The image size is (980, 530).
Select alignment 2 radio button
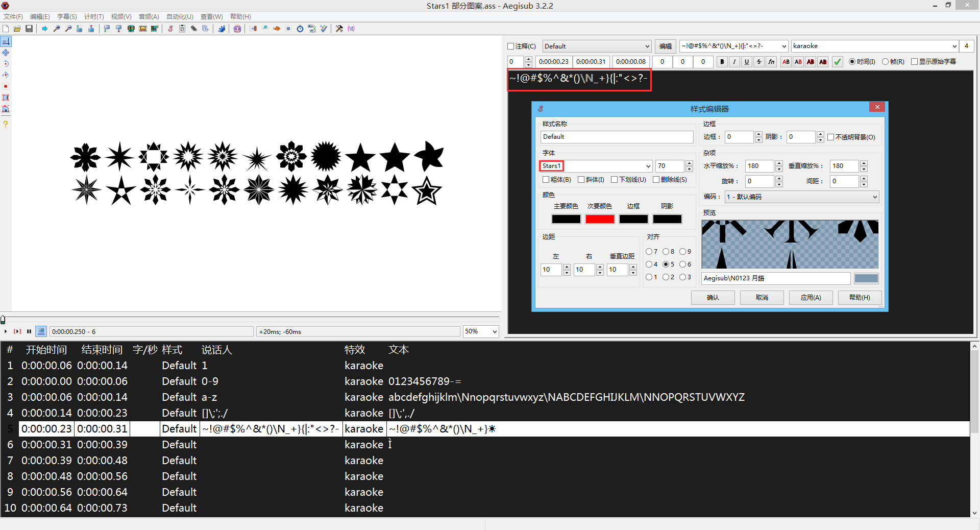point(669,277)
